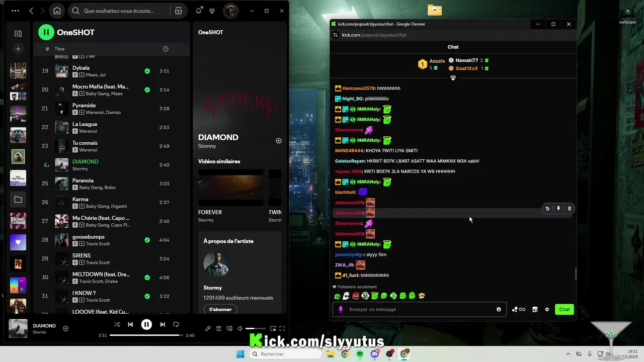Select the La League track
The width and height of the screenshot is (644, 362).
click(x=111, y=127)
